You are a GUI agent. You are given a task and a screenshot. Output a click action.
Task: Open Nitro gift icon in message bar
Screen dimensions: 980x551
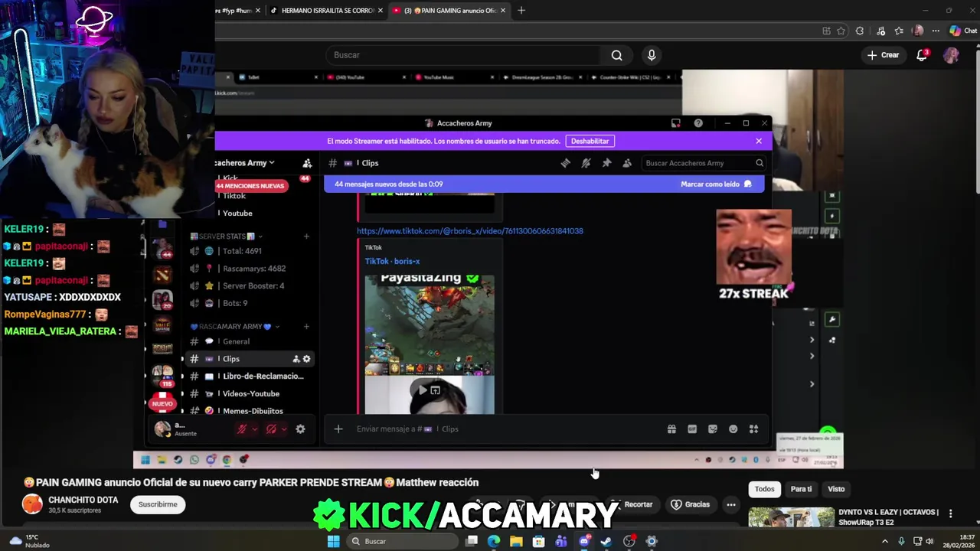click(x=671, y=429)
